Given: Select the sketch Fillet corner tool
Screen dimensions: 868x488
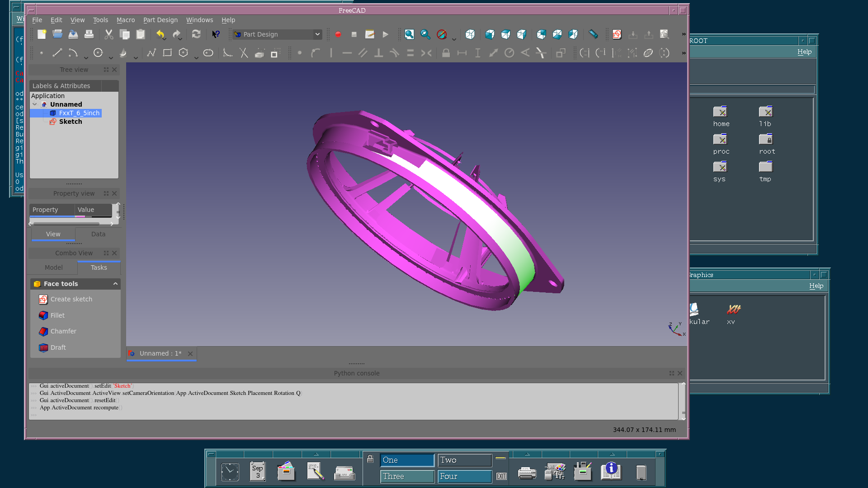Looking at the screenshot, I should [x=228, y=53].
